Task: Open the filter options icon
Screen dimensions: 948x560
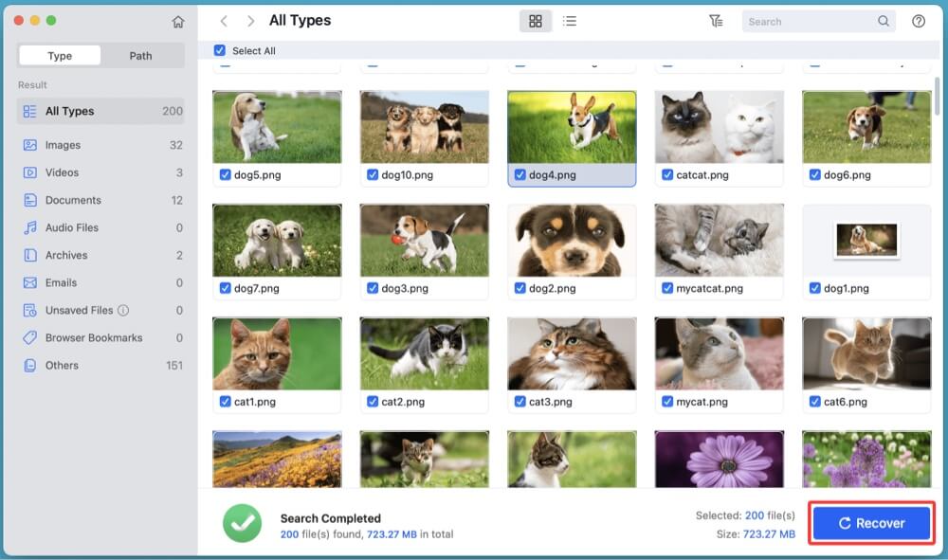Action: click(x=716, y=21)
